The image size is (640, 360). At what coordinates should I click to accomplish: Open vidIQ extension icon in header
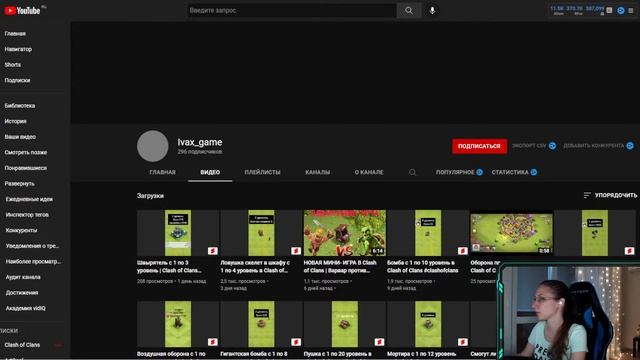pos(620,11)
